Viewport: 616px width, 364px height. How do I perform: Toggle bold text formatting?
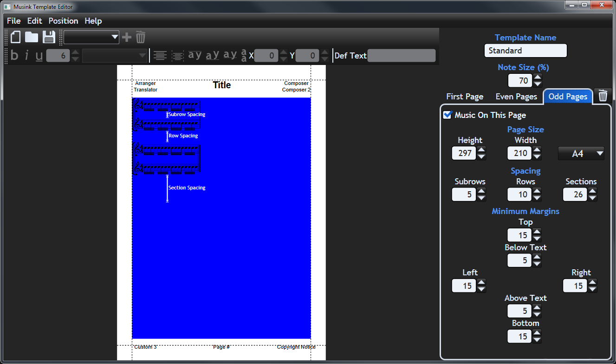tap(14, 56)
